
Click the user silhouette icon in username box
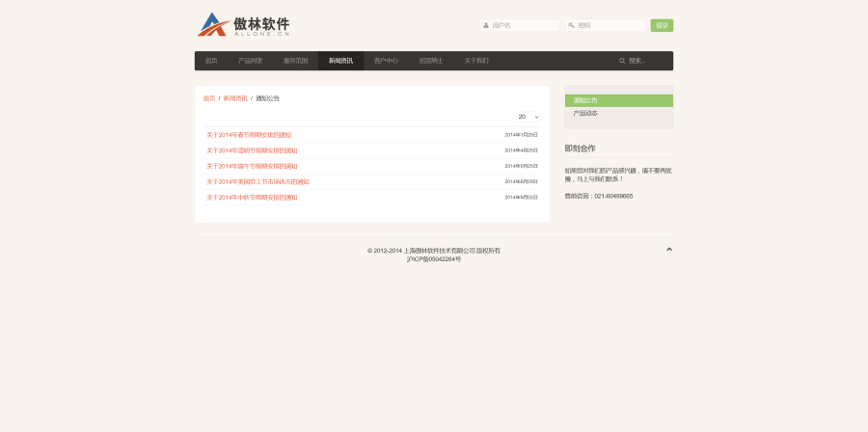[x=486, y=25]
